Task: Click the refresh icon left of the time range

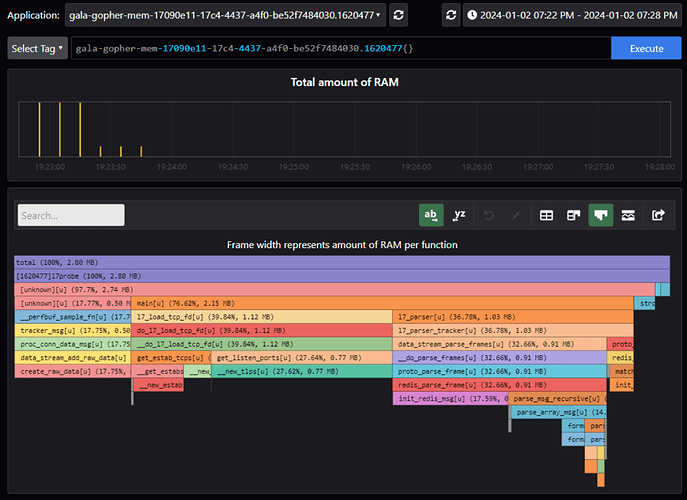Action: click(451, 15)
